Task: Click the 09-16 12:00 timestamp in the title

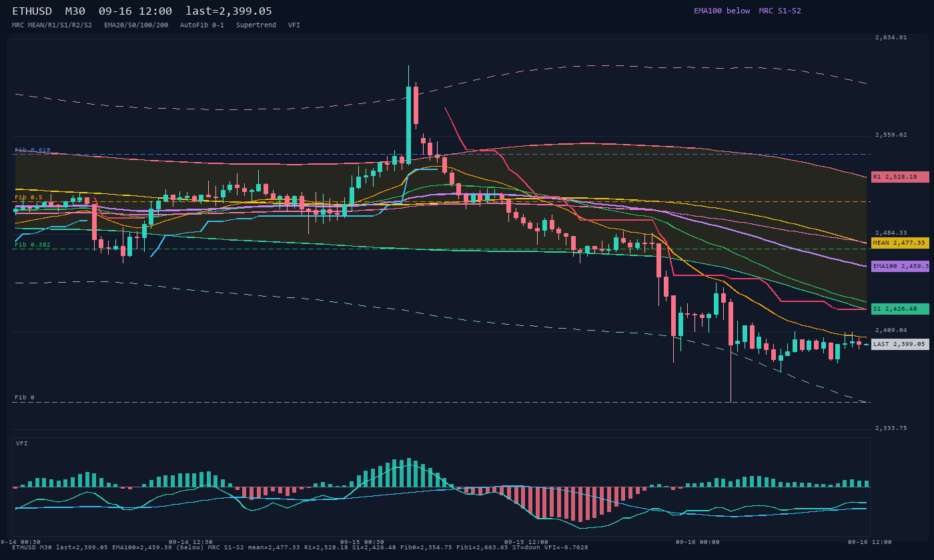Action: (x=135, y=11)
